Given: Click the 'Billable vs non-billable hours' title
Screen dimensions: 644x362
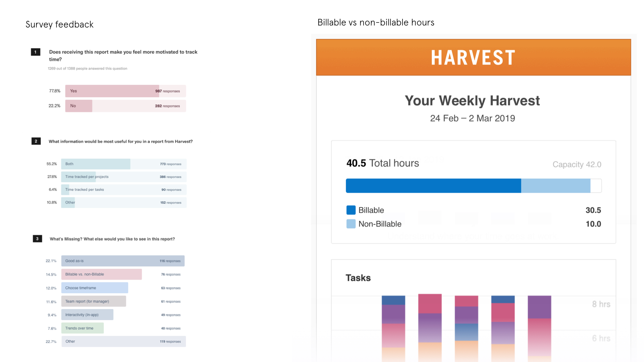Looking at the screenshot, I should 376,22.
